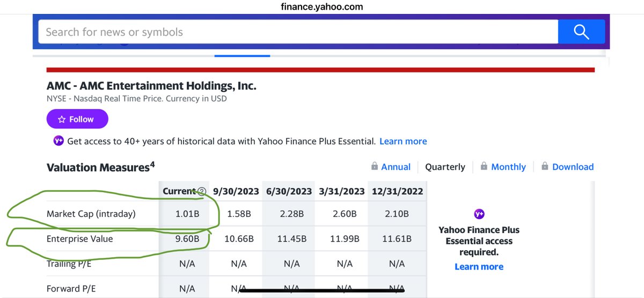
Task: Click the Current column header
Action: click(179, 191)
